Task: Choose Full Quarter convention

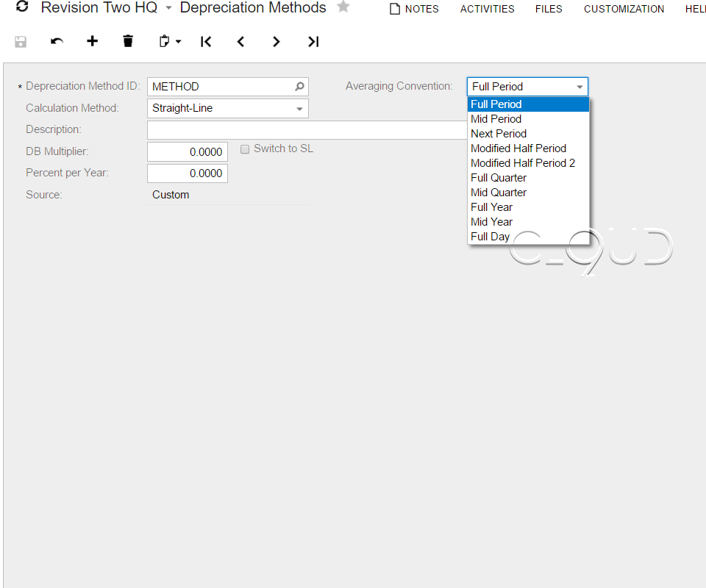Action: (x=528, y=178)
